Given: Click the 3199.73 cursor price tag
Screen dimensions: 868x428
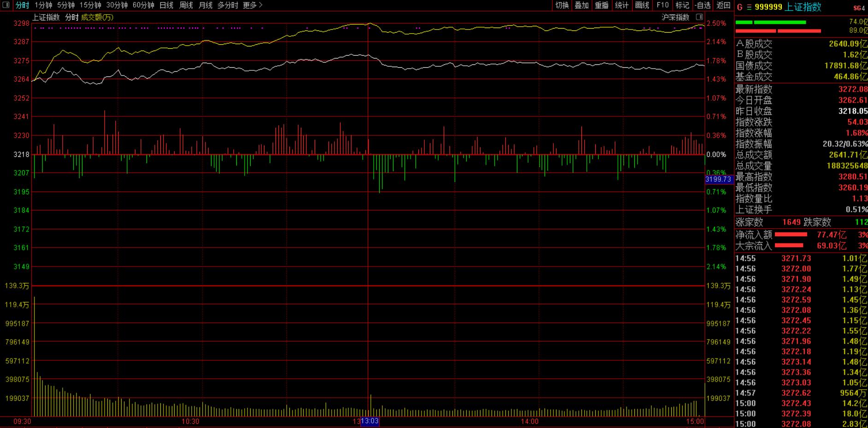Looking at the screenshot, I should pyautogui.click(x=719, y=179).
